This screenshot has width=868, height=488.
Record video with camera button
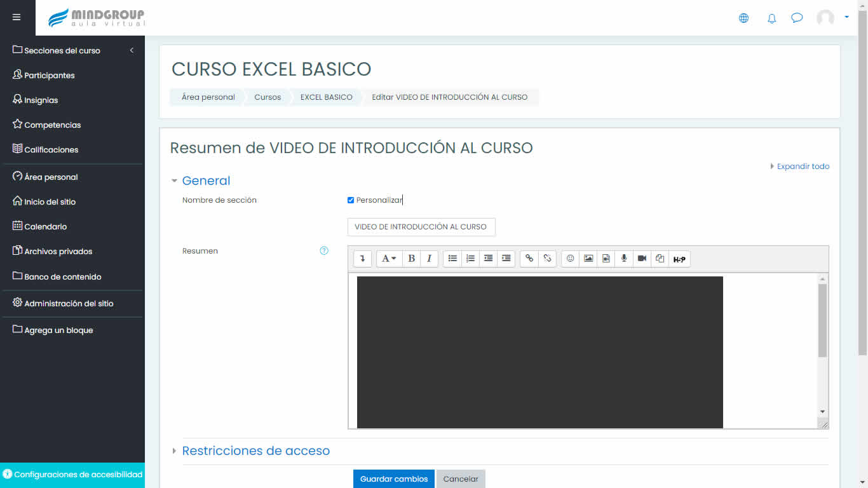coord(642,259)
